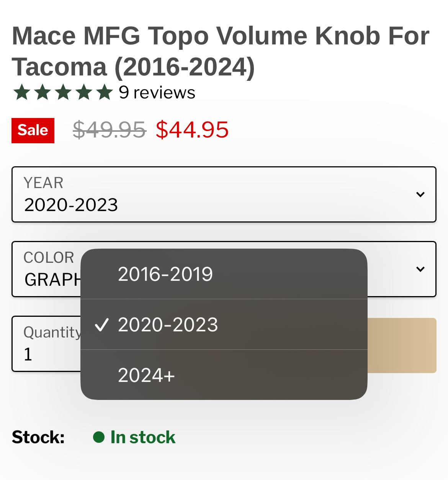Click the green In stock indicator dot

click(99, 437)
